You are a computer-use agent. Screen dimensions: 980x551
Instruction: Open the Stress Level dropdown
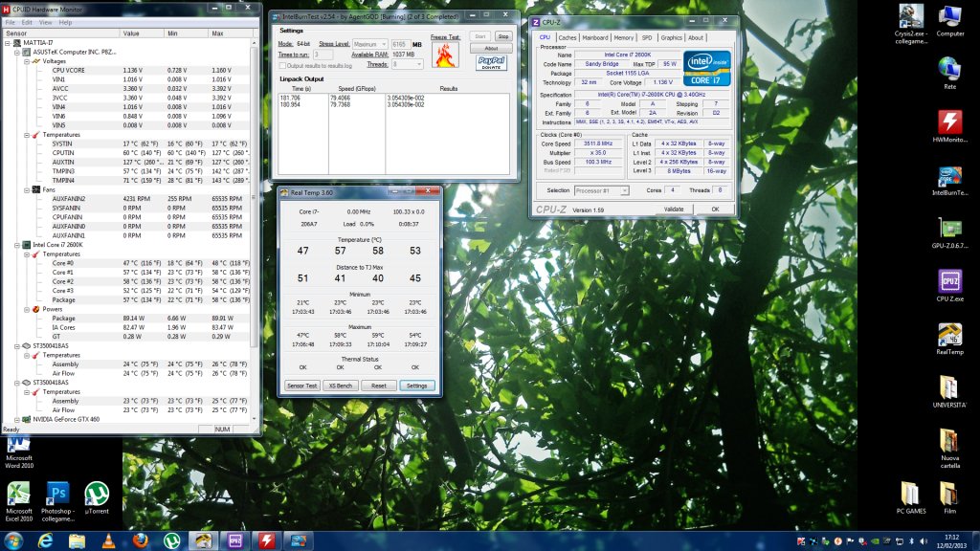point(370,44)
